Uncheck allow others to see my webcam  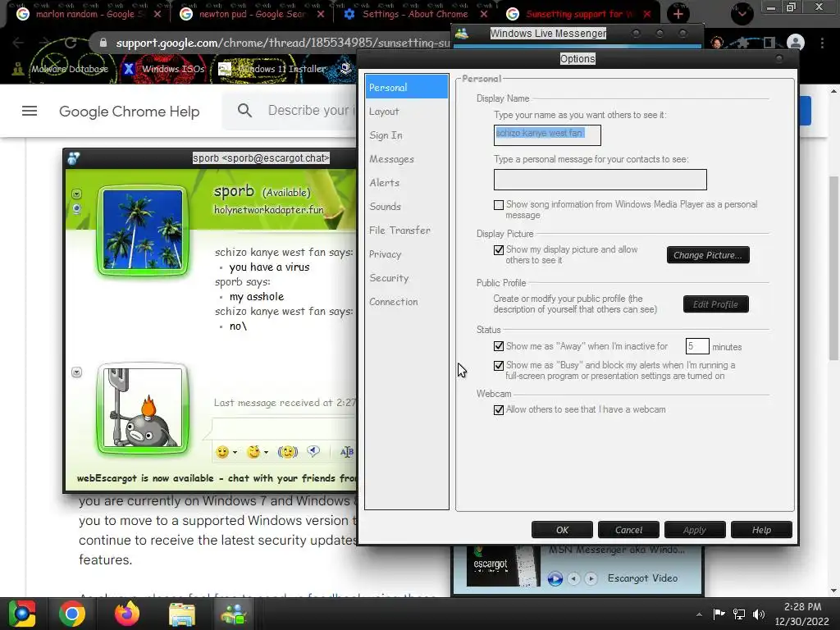499,410
